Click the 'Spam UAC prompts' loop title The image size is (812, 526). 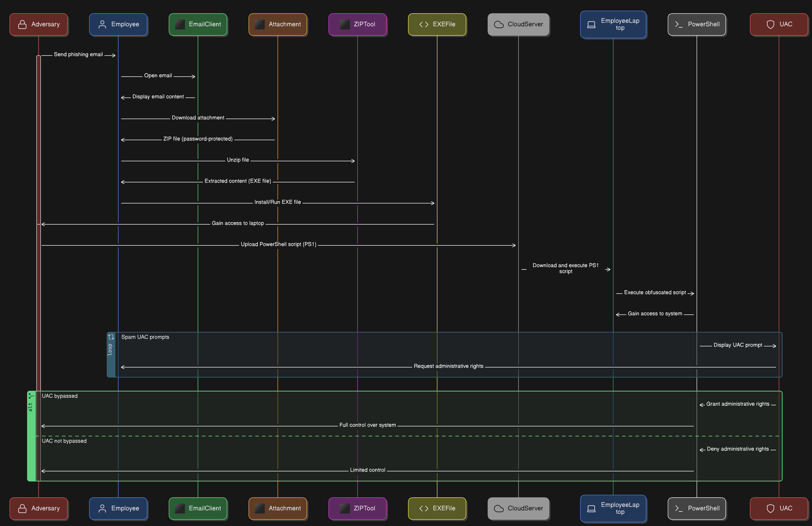point(145,337)
